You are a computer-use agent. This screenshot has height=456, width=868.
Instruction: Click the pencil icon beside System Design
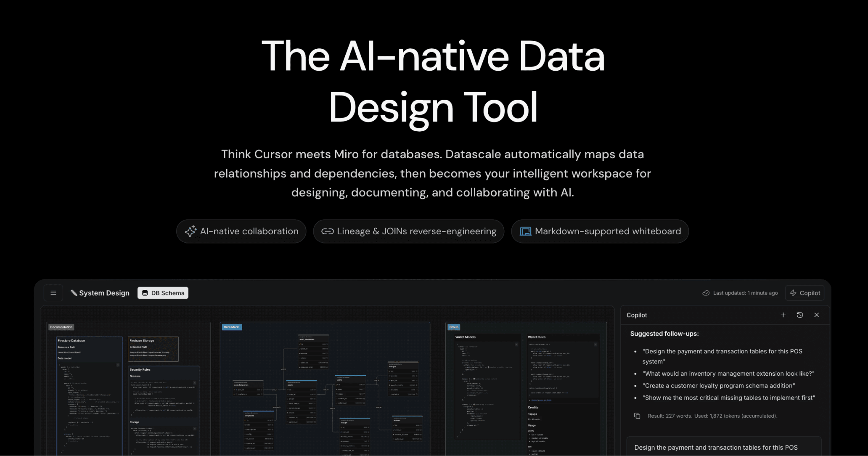click(74, 292)
